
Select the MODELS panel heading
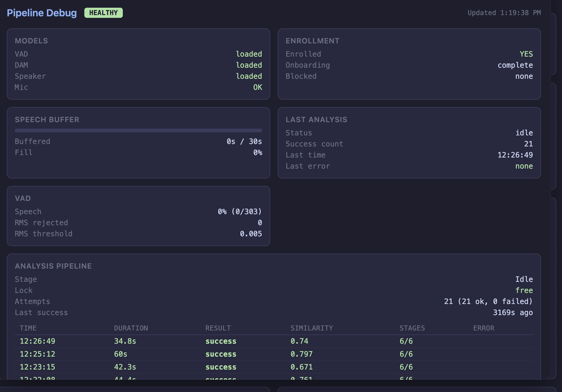(x=31, y=41)
